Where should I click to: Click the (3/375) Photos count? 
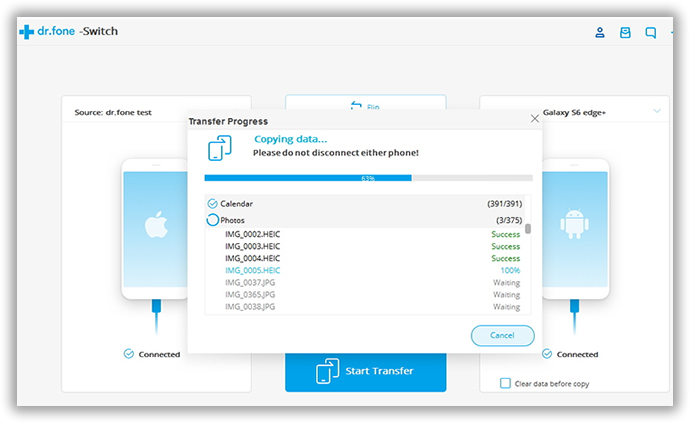509,220
